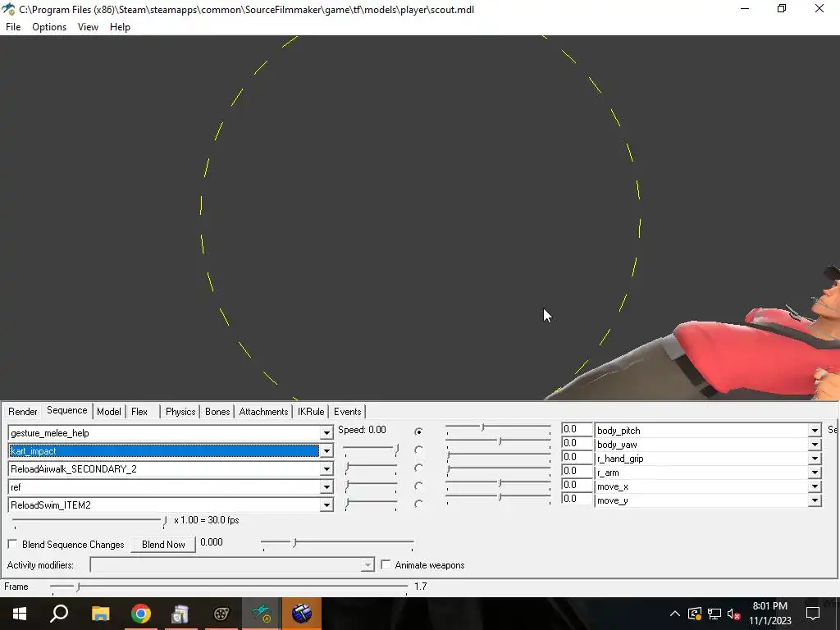The image size is (840, 630).
Task: Click the move_x pose parameter slider
Action: click(x=498, y=483)
